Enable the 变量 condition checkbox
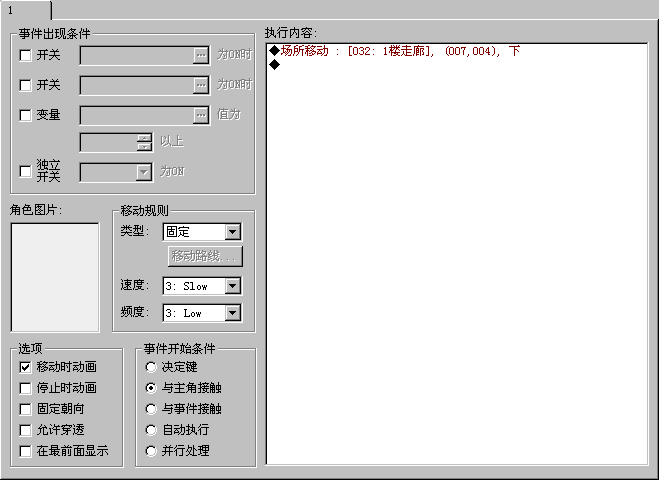 pos(25,115)
